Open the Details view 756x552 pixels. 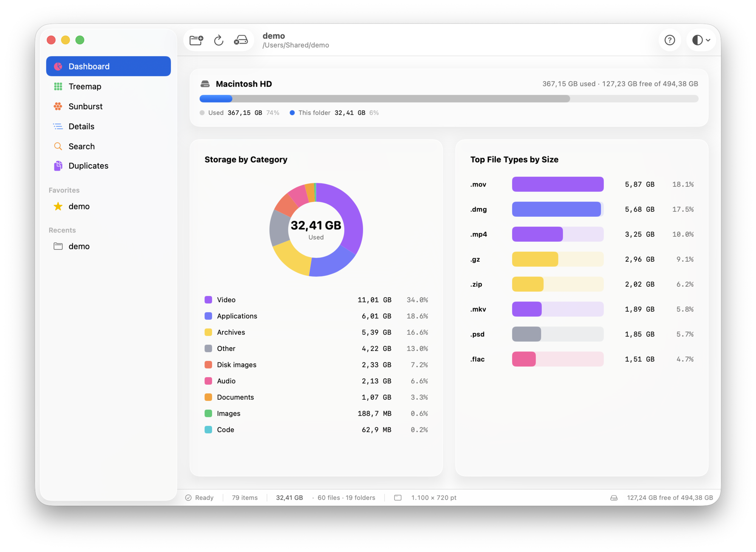click(108, 126)
